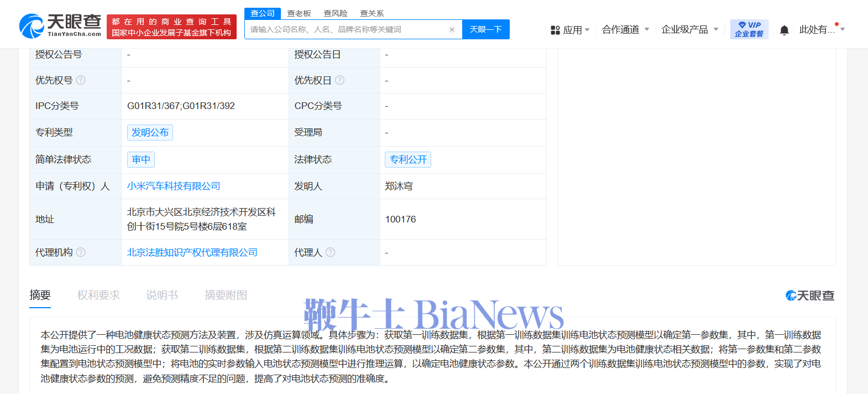Click the 发明人 label
Viewport: 868px width, 394px height.
[308, 186]
